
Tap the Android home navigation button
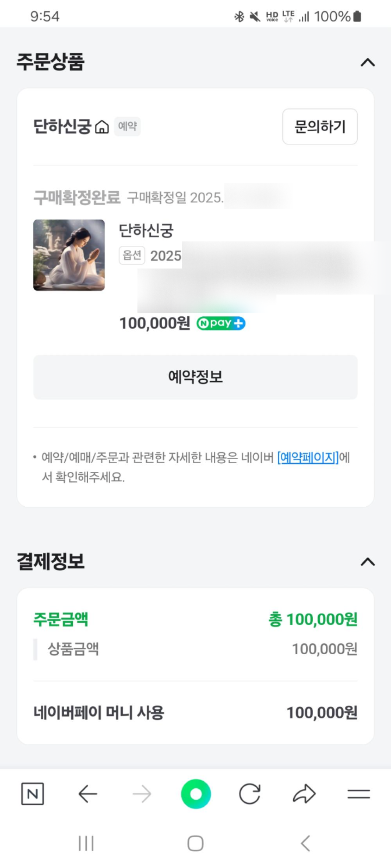coord(195,843)
